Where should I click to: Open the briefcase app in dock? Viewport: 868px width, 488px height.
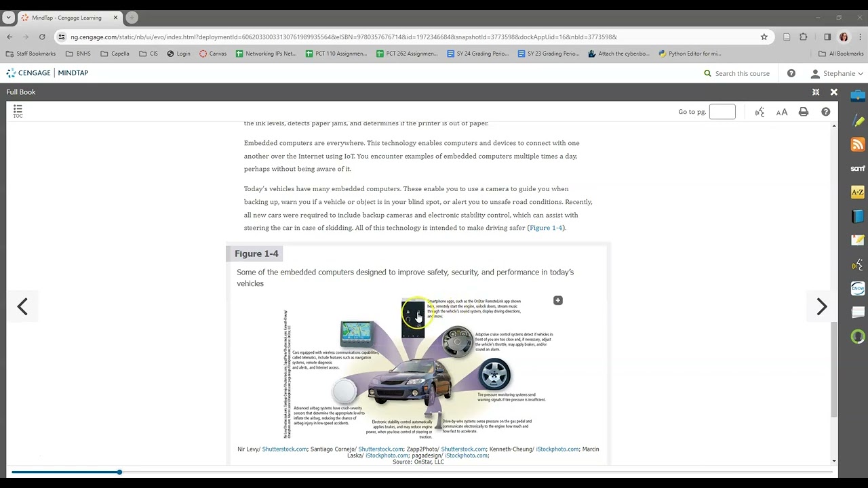858,96
